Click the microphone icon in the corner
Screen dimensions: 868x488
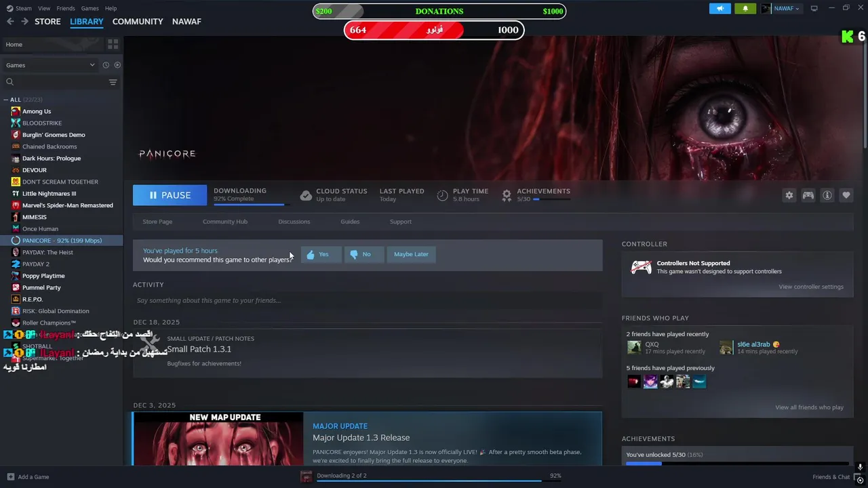[x=860, y=467]
